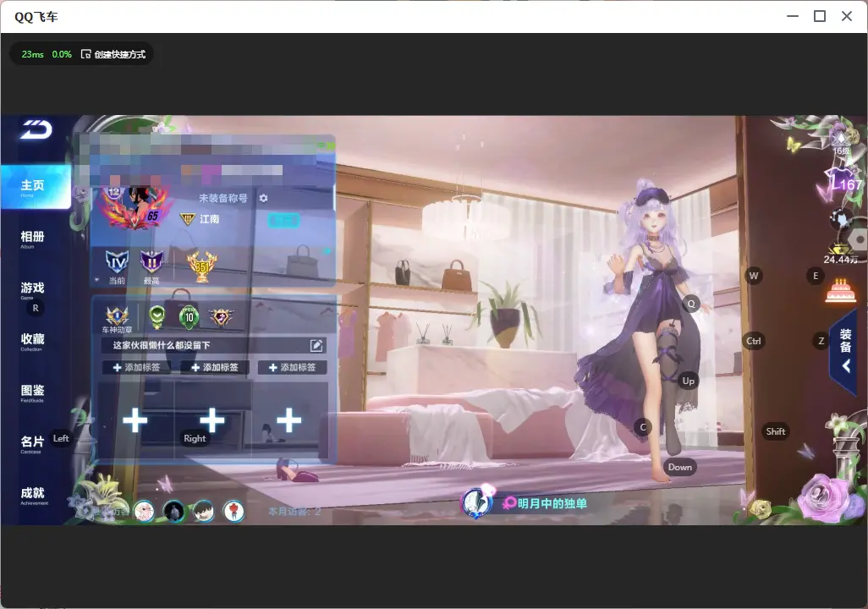This screenshot has width=868, height=609.
Task: Add photo in first plus slot
Action: 135,420
